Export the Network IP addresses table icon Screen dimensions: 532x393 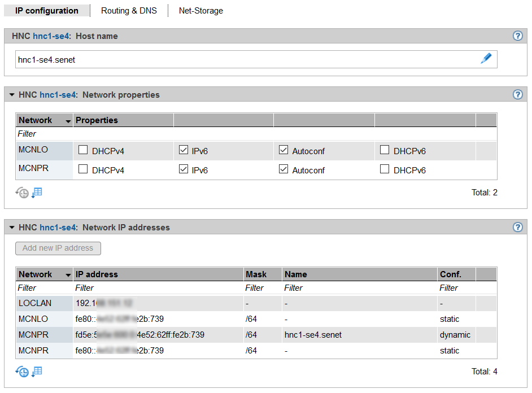pos(37,372)
